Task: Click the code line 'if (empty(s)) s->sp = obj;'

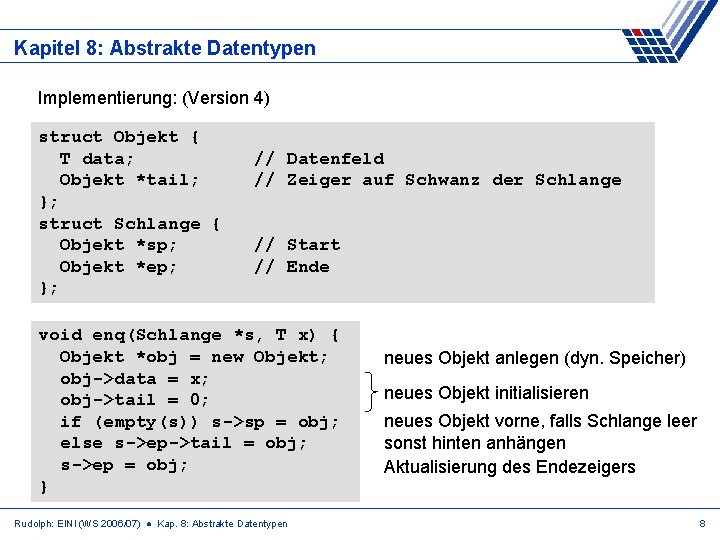Action: coord(199,422)
